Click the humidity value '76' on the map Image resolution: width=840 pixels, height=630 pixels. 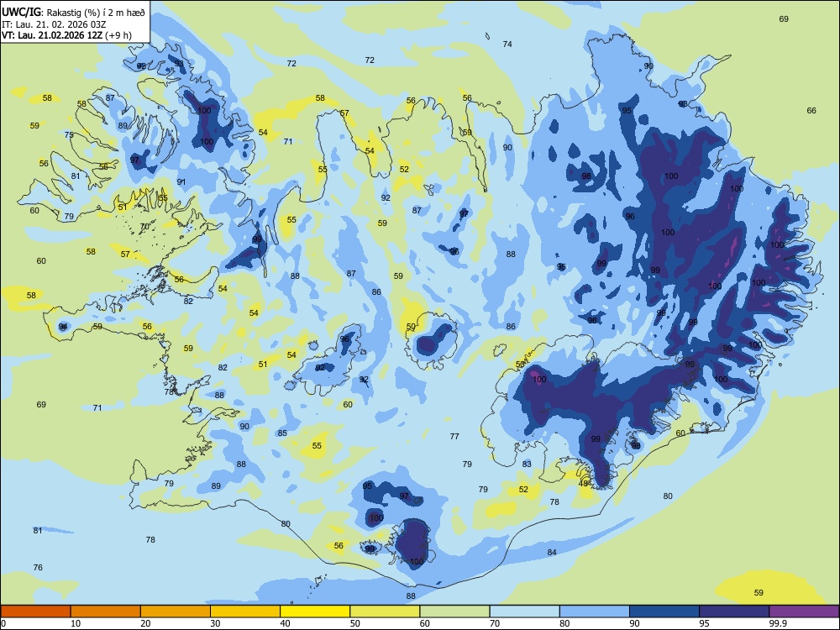coord(38,567)
